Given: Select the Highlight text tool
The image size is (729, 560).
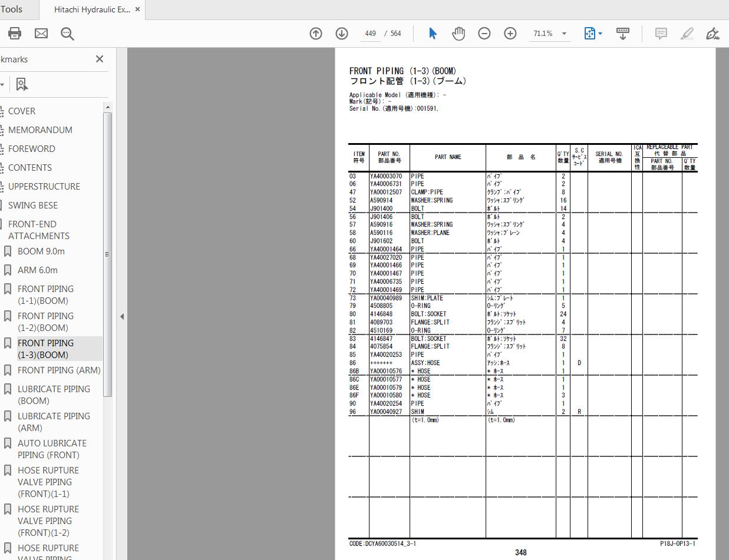Looking at the screenshot, I should pyautogui.click(x=687, y=34).
